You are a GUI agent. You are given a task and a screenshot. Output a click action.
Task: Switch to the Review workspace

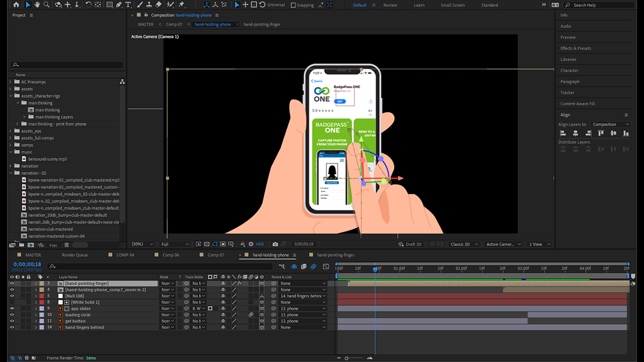pos(390,5)
